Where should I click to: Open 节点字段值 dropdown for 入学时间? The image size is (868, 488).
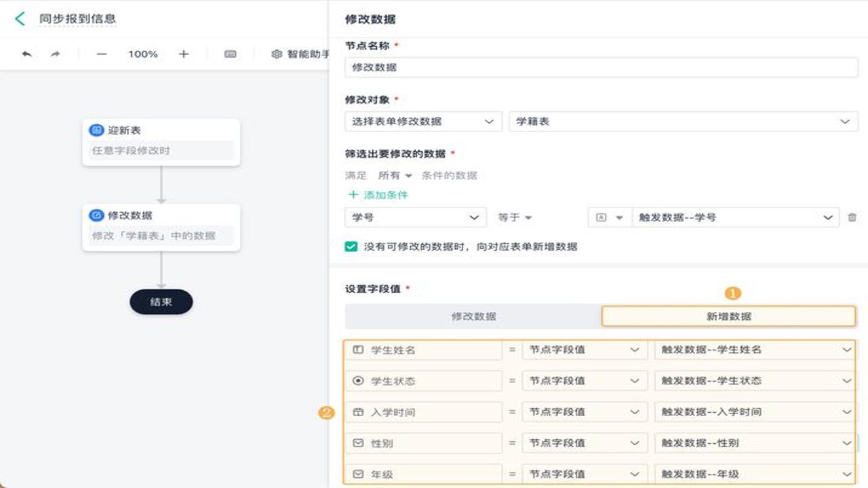click(584, 412)
